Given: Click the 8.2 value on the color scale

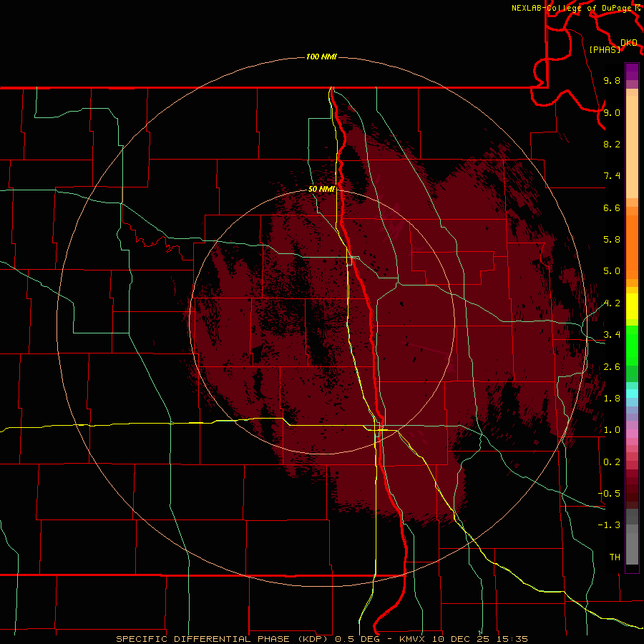Looking at the screenshot, I should pyautogui.click(x=612, y=144).
